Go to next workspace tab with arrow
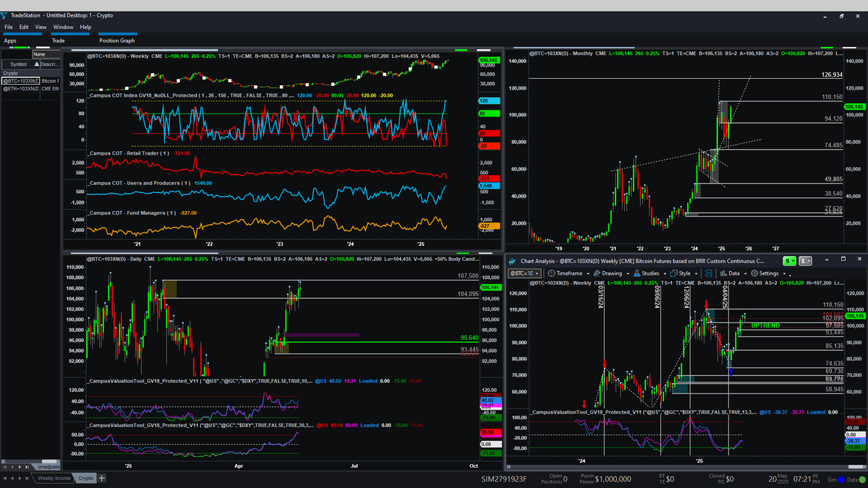 point(20,479)
